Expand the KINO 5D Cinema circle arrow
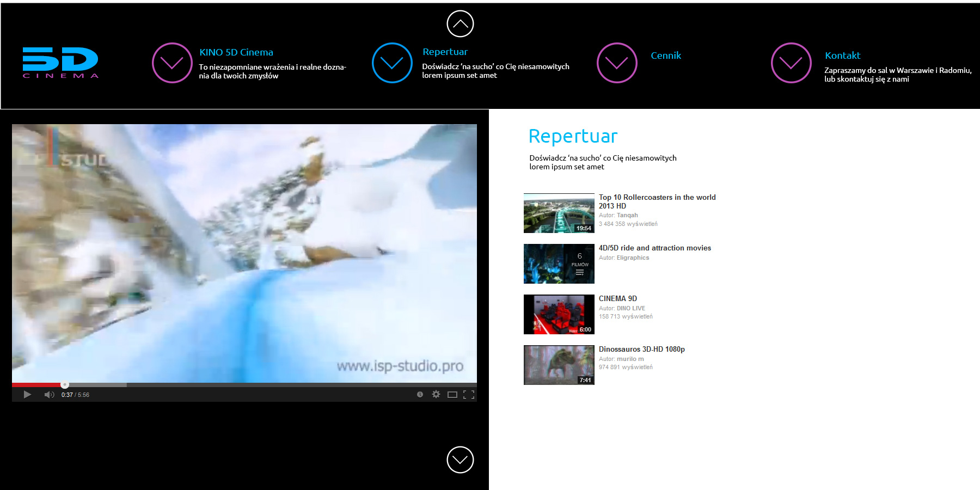This screenshot has width=980, height=490. 172,63
